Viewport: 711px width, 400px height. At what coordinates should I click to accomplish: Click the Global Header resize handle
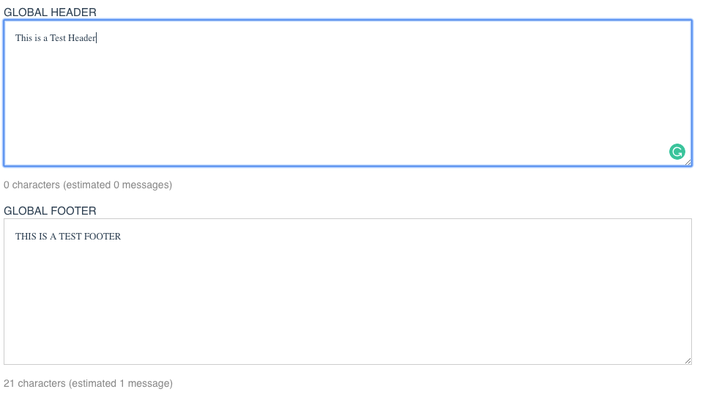click(x=688, y=162)
